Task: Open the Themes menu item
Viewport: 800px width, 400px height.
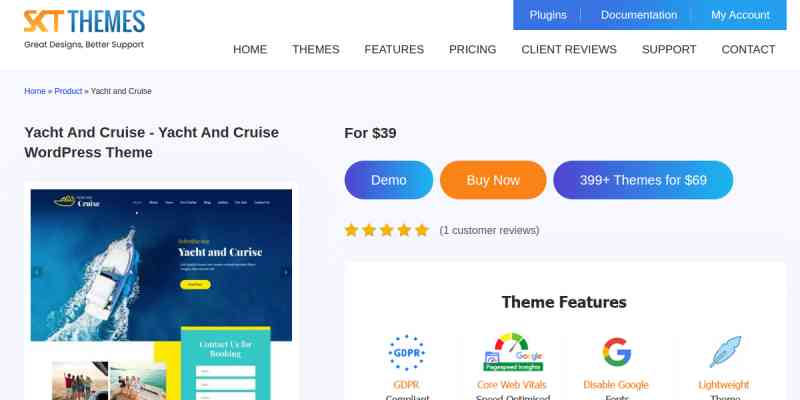Action: tap(316, 49)
